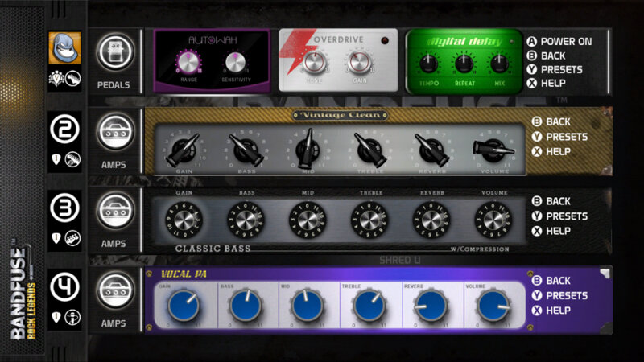The width and height of the screenshot is (644, 362).
Task: Click the digital delay Tempo knob
Action: 429,64
